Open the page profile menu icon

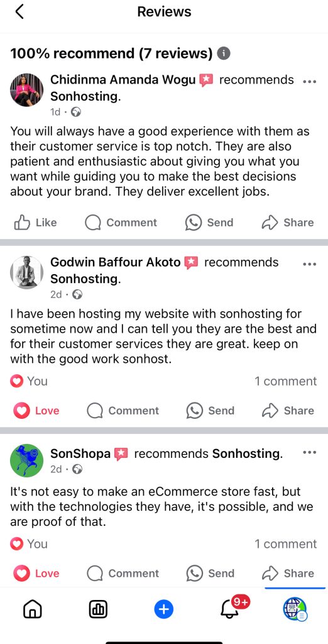(295, 609)
